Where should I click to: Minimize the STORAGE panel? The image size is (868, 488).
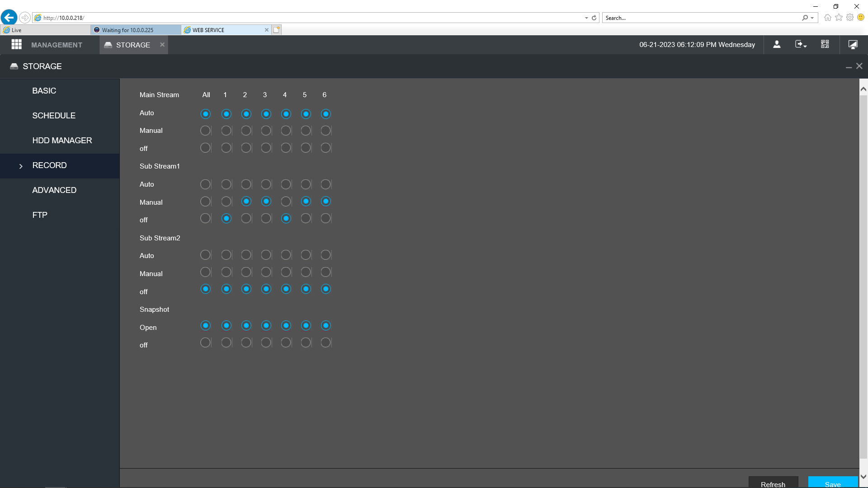[849, 67]
